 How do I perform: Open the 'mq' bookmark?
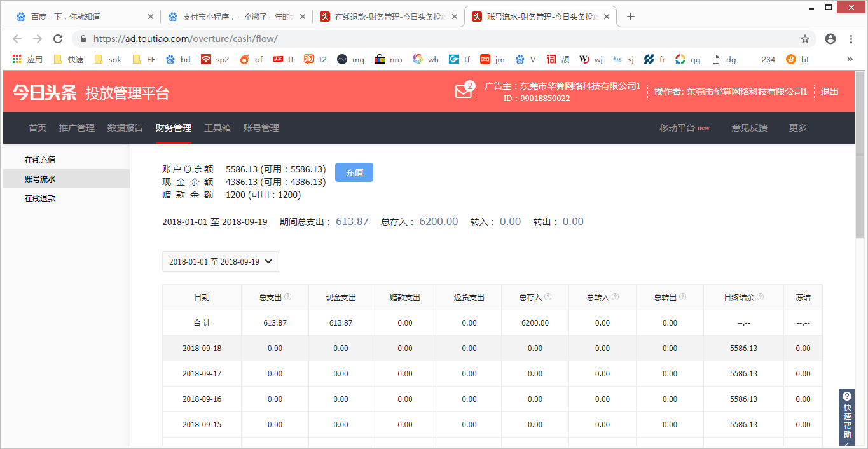(350, 59)
